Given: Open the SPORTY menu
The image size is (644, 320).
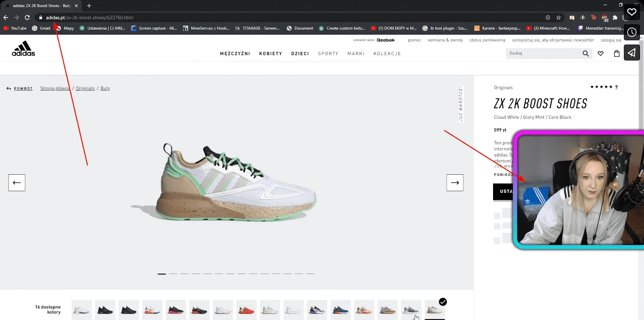Looking at the screenshot, I should pyautogui.click(x=328, y=54).
